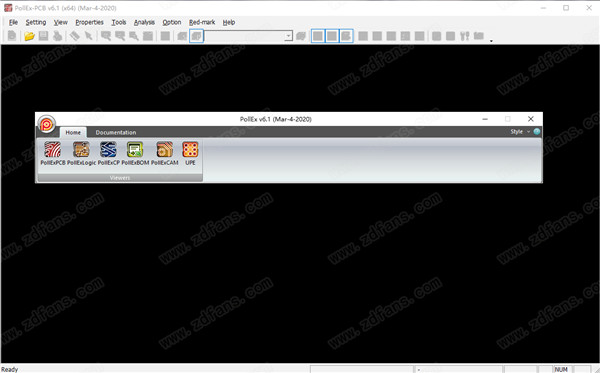Open the Style dropdown in PollEx launcher
Viewport: 600px width, 373px height.
pos(520,132)
